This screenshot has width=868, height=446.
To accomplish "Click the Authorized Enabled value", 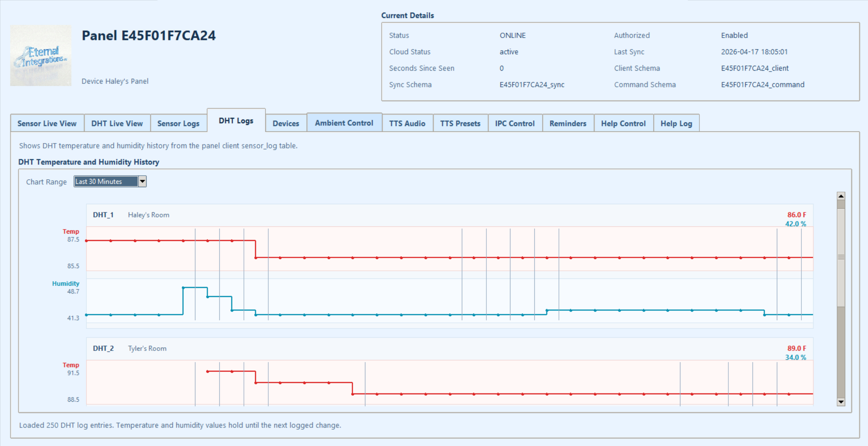I will pyautogui.click(x=734, y=35).
